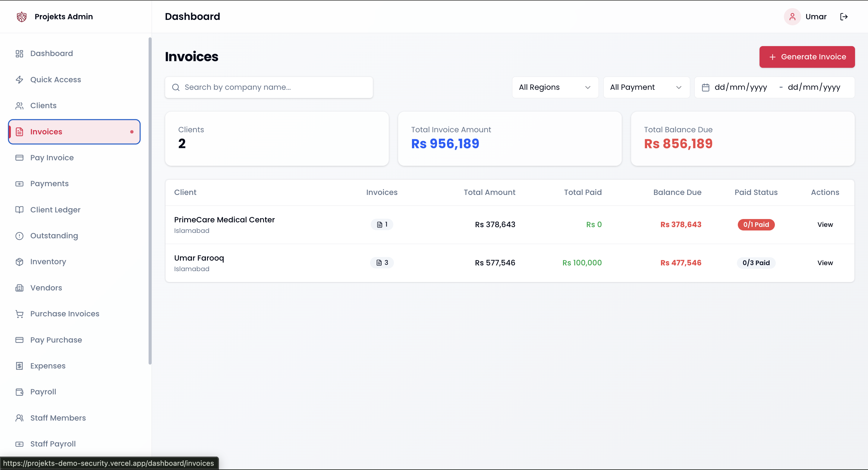The image size is (868, 470).
Task: Click the Payroll wallet icon
Action: [20, 392]
